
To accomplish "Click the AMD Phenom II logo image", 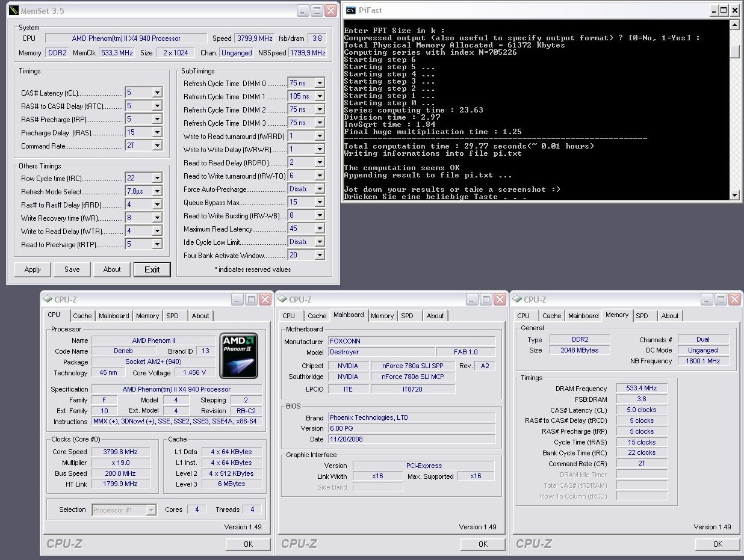I will pyautogui.click(x=238, y=355).
